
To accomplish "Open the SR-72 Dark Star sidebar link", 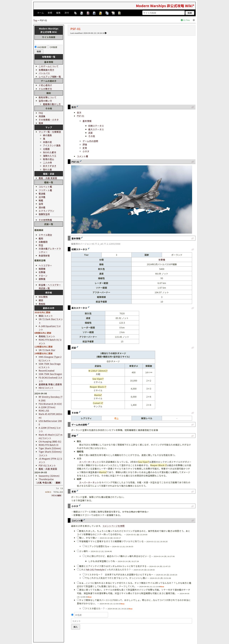I will click(47, 350).
